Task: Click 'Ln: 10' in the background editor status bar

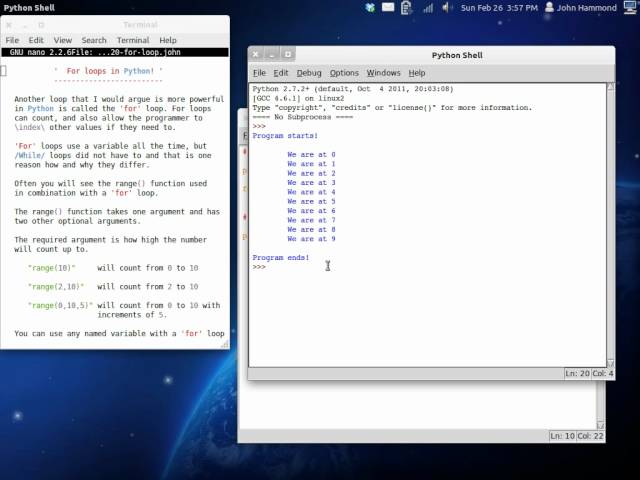Action: coord(562,436)
